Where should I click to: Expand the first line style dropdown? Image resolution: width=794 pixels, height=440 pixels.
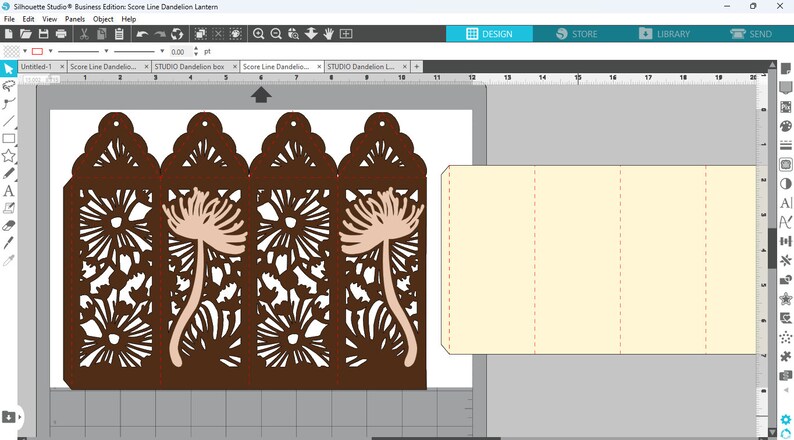coord(106,51)
